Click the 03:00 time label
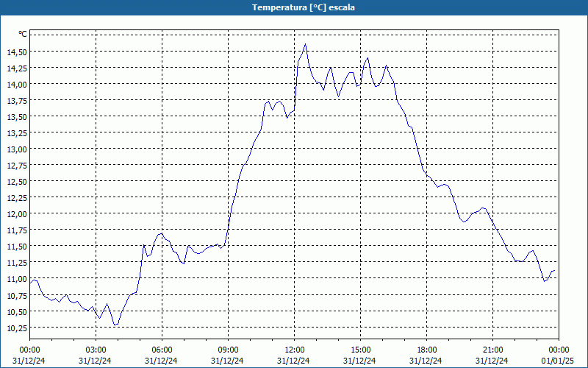The width and height of the screenshot is (588, 368). click(96, 350)
